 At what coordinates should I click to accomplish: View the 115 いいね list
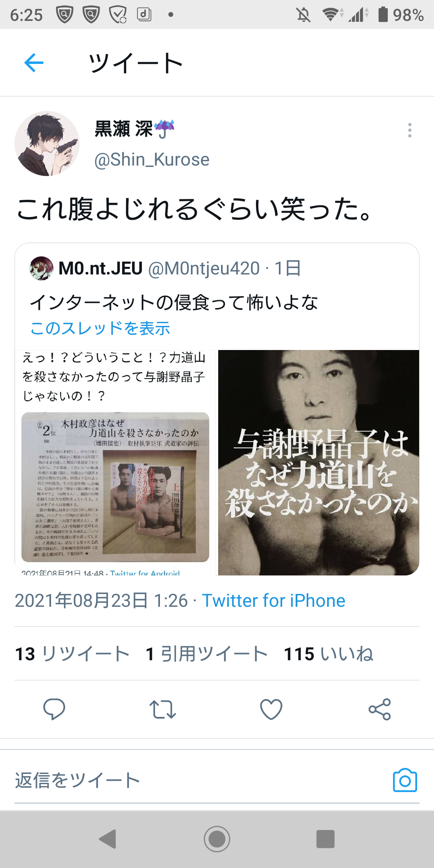pos(329,654)
